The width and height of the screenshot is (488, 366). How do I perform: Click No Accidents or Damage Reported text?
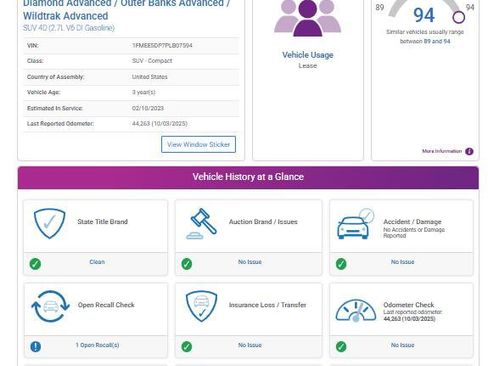414,233
